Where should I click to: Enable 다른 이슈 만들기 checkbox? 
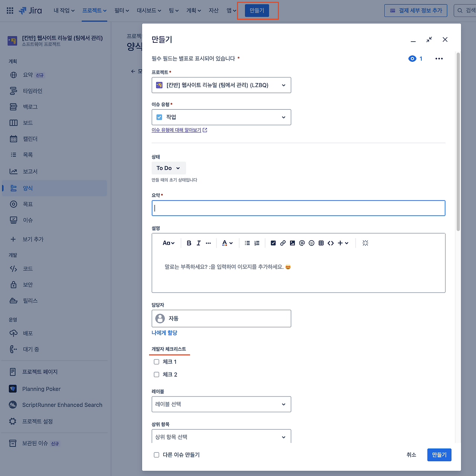coord(157,455)
